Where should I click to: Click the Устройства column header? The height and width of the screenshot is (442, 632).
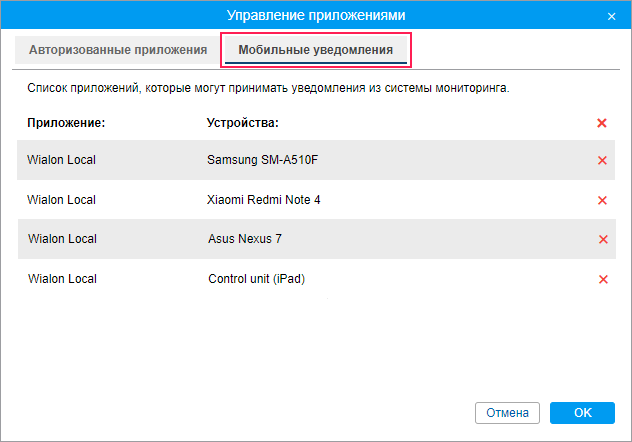(x=242, y=123)
